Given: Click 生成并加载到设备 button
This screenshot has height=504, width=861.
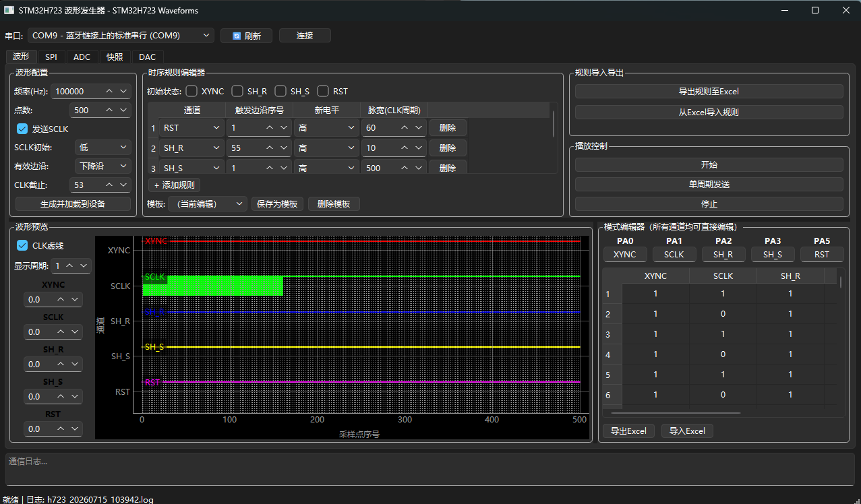Looking at the screenshot, I should (73, 203).
